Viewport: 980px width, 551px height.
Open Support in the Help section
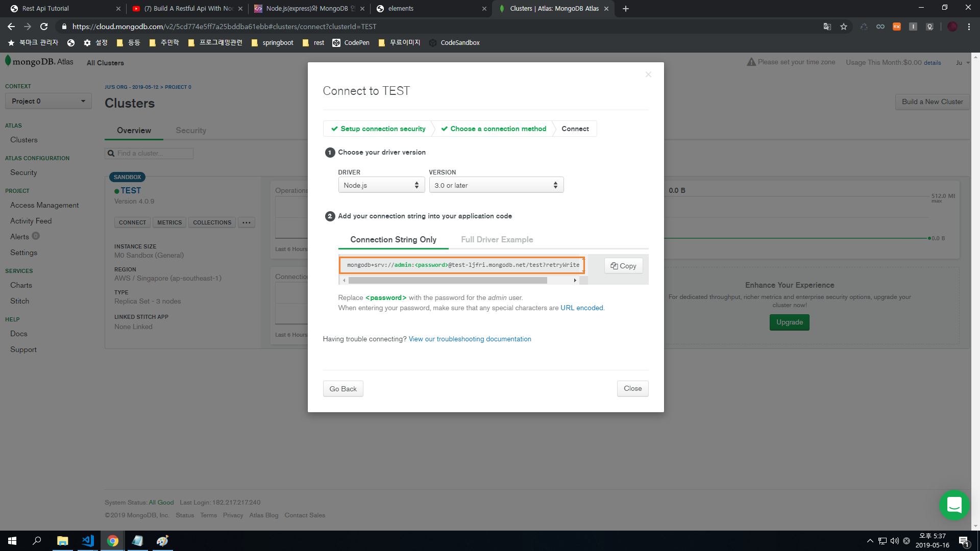(23, 349)
